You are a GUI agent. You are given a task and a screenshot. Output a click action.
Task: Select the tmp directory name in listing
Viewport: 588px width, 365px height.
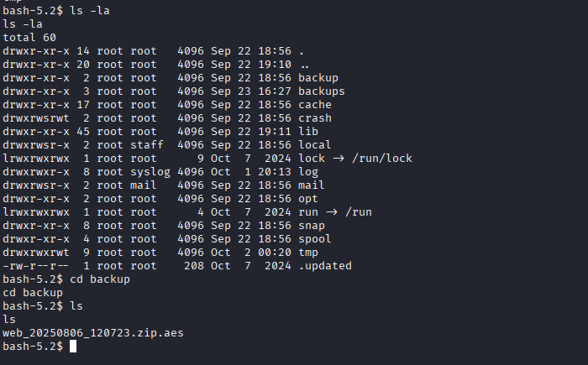tap(308, 252)
